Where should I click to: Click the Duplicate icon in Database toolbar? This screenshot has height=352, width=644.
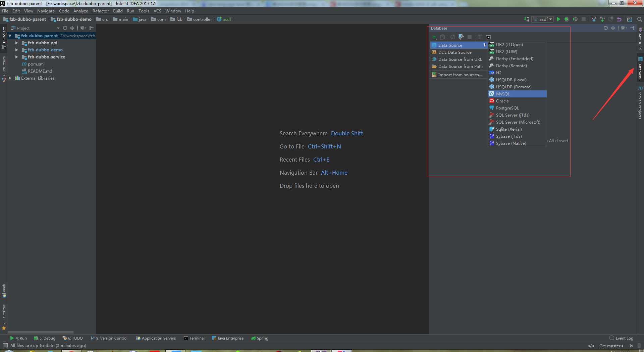click(442, 37)
